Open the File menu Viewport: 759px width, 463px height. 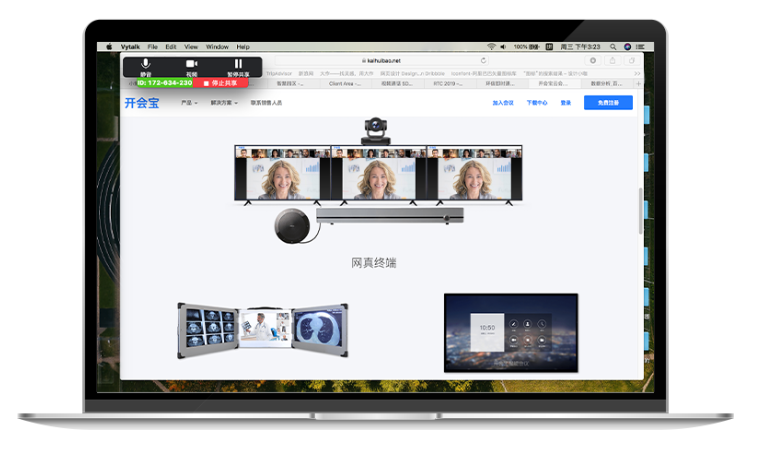click(152, 47)
